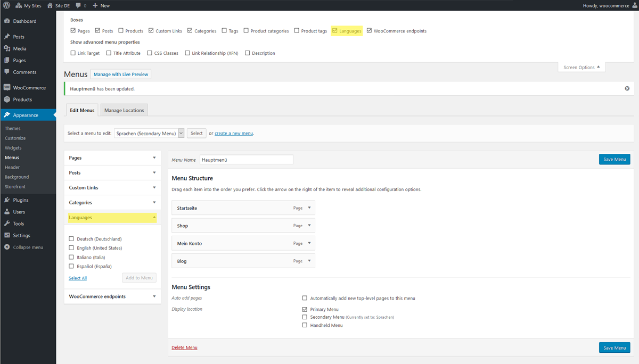Check English (United States) language
639x364 pixels.
[71, 248]
